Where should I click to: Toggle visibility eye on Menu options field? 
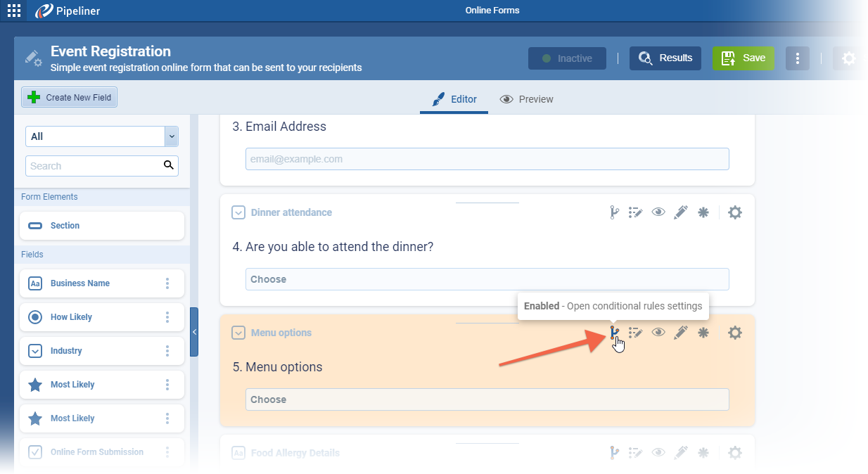[x=658, y=333]
